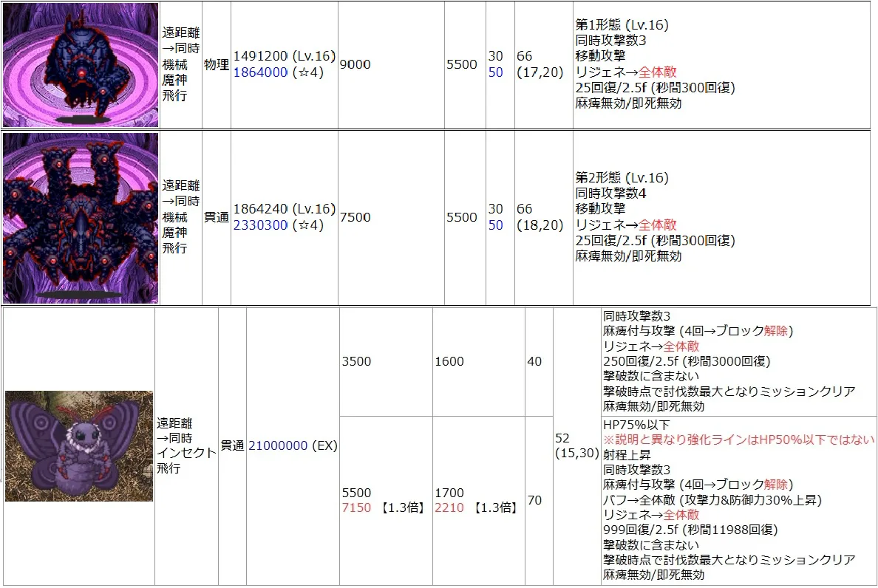Select the moth defense value 1600

449,361
